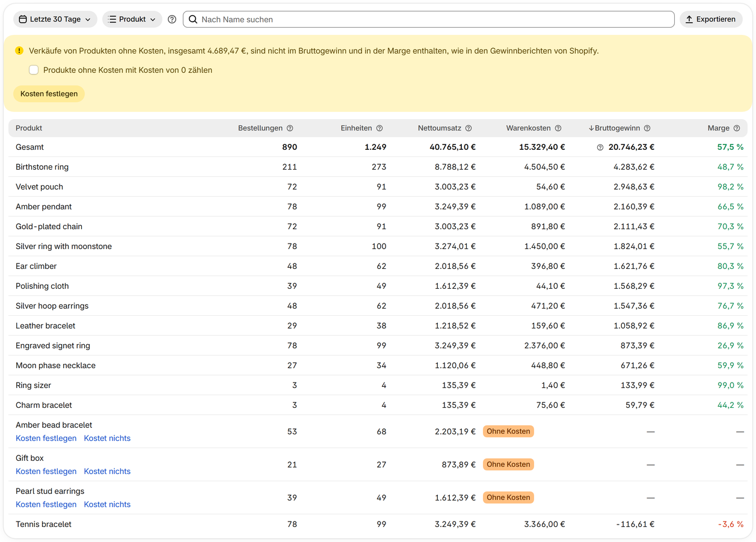This screenshot has width=756, height=542.
Task: Click the 'Engraved signet ring' product name
Action: pos(53,345)
